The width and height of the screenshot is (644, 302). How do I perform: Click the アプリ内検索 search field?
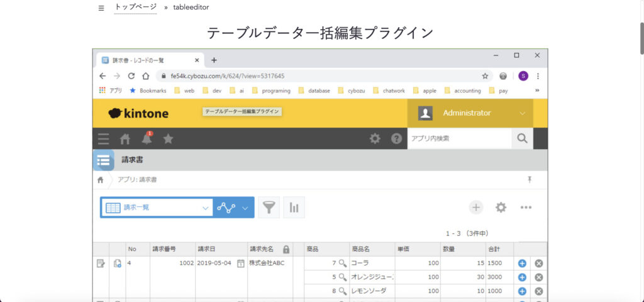460,138
